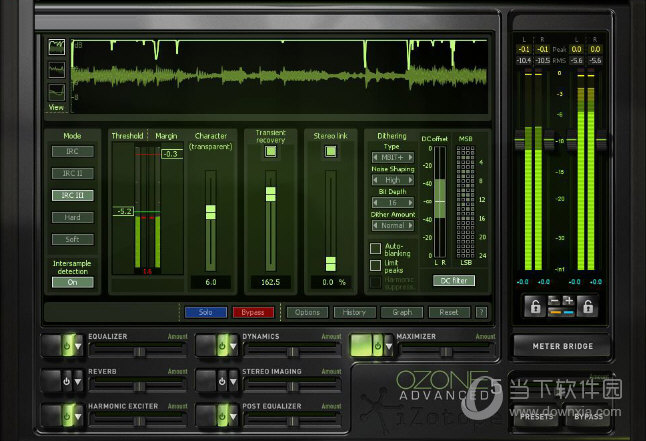Toggle Dynamics module power button
The width and height of the screenshot is (646, 441).
(x=222, y=345)
